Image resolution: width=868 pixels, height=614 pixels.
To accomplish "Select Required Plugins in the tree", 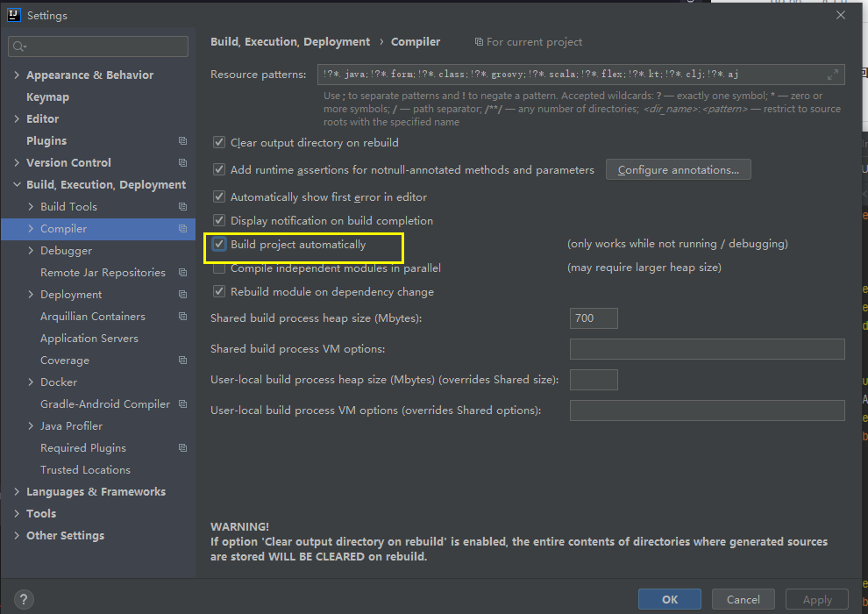I will (83, 448).
